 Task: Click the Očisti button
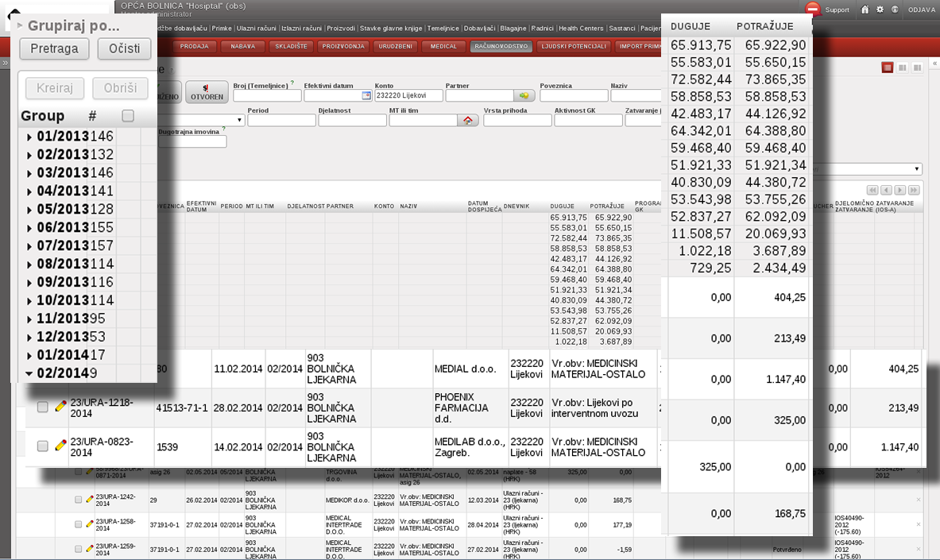point(124,48)
